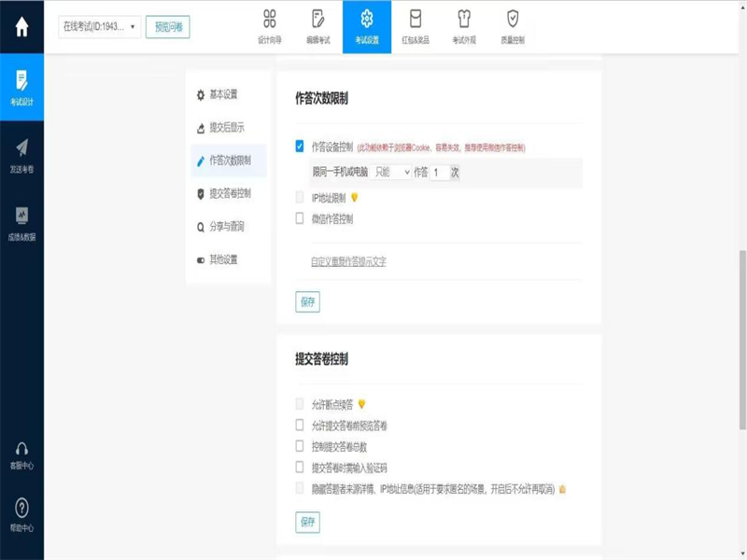This screenshot has width=747, height=560.
Task: Click the 预览问卷 button
Action: (168, 27)
